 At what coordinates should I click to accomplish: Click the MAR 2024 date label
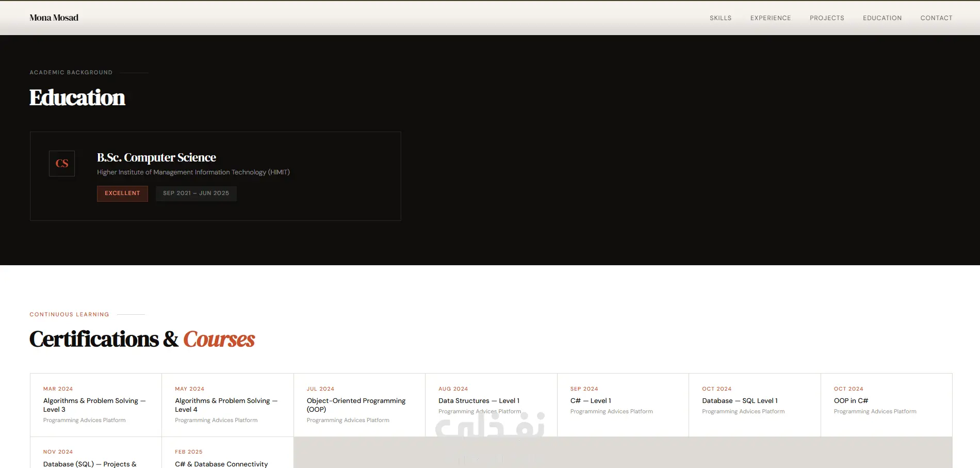58,389
